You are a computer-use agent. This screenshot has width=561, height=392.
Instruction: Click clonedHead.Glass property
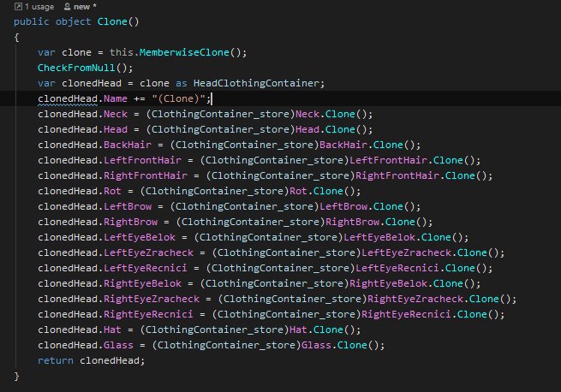(x=118, y=345)
